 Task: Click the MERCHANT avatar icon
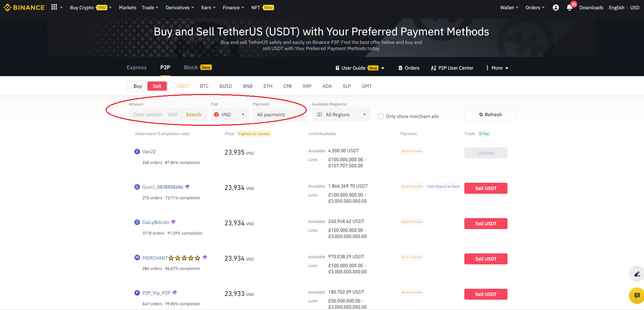tap(137, 258)
